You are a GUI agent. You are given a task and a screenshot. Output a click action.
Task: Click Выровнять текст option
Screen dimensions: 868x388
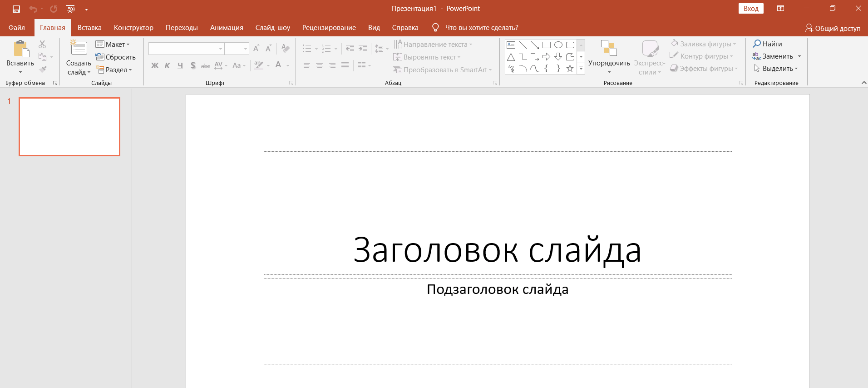point(427,57)
